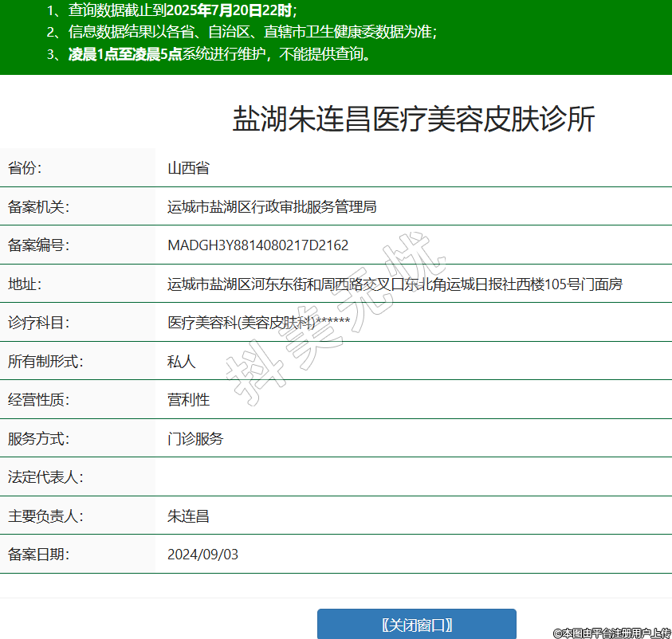The height and width of the screenshot is (639, 672).
Task: Click the 备案日期 value 2024/09/03
Action: (202, 555)
